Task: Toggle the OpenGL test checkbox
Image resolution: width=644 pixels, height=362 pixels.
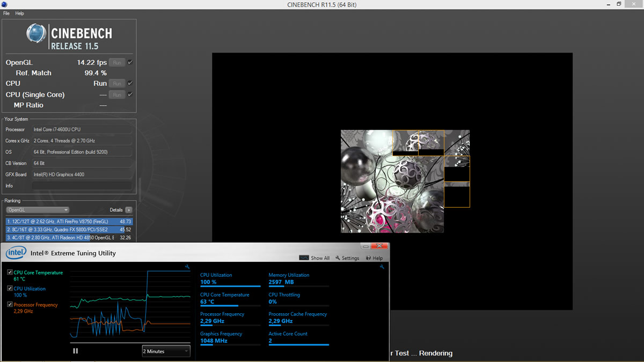Action: point(130,63)
